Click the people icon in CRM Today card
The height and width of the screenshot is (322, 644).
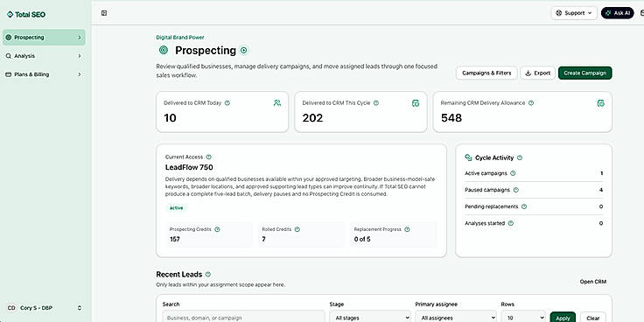(x=277, y=103)
